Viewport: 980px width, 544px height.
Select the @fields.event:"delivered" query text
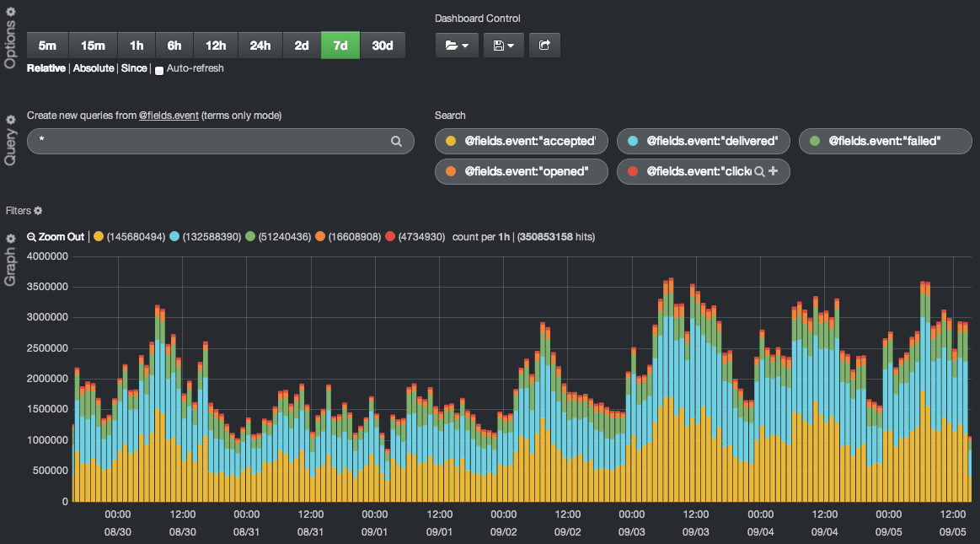[x=712, y=142]
